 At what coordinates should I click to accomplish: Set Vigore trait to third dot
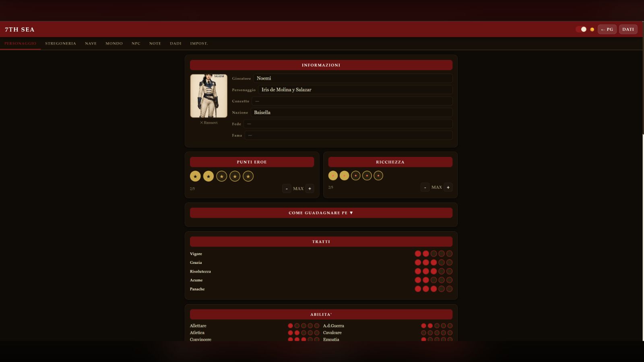pos(433,254)
